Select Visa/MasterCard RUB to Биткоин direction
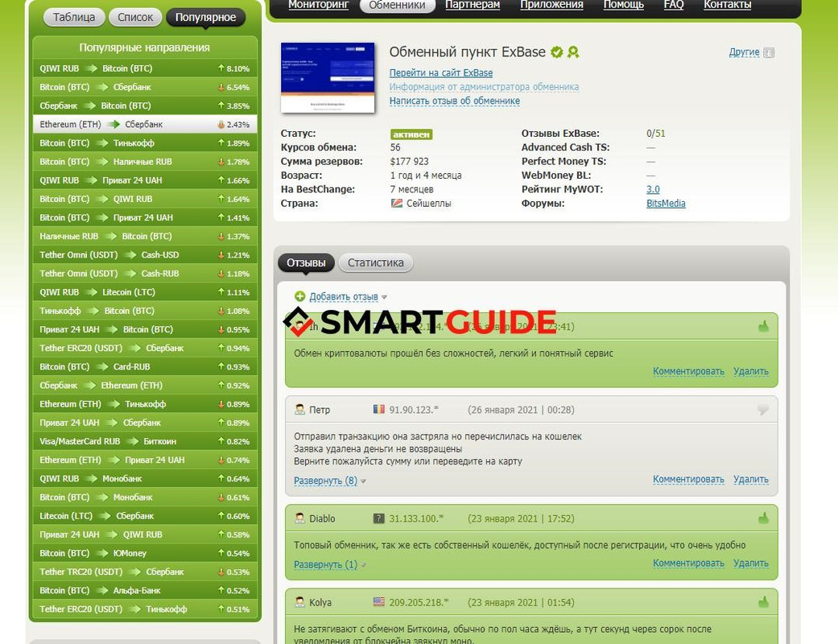The image size is (838, 644). (x=145, y=441)
